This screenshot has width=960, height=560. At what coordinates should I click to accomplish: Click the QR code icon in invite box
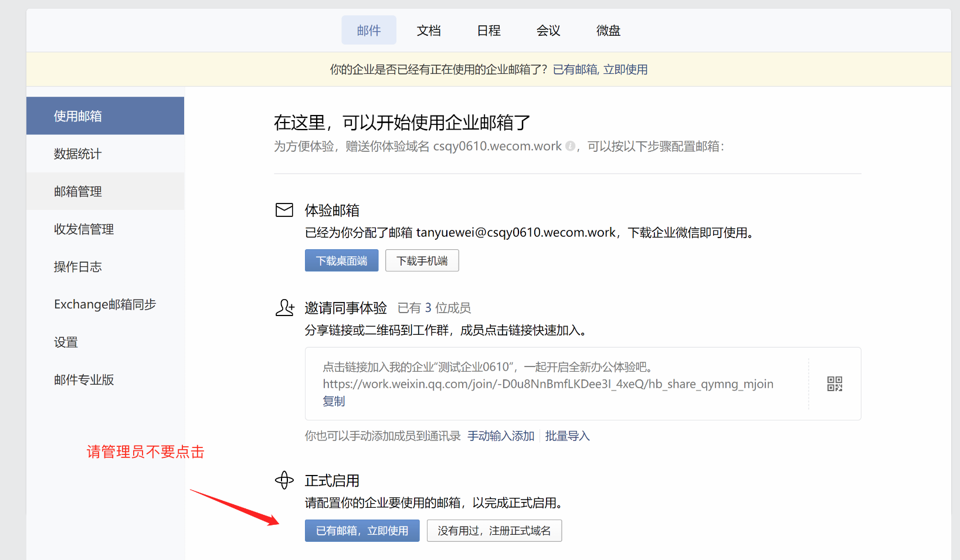[x=835, y=384]
